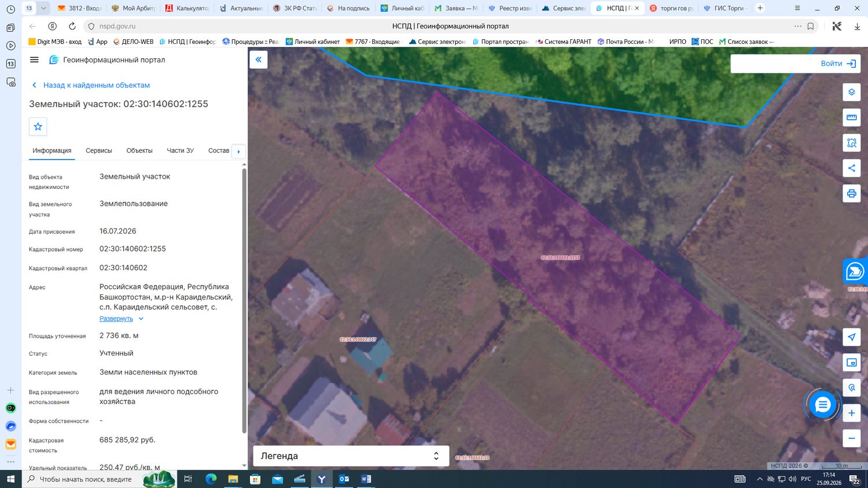Go back via Назад к найденным объектам
This screenshot has height=488, width=868.
click(91, 85)
